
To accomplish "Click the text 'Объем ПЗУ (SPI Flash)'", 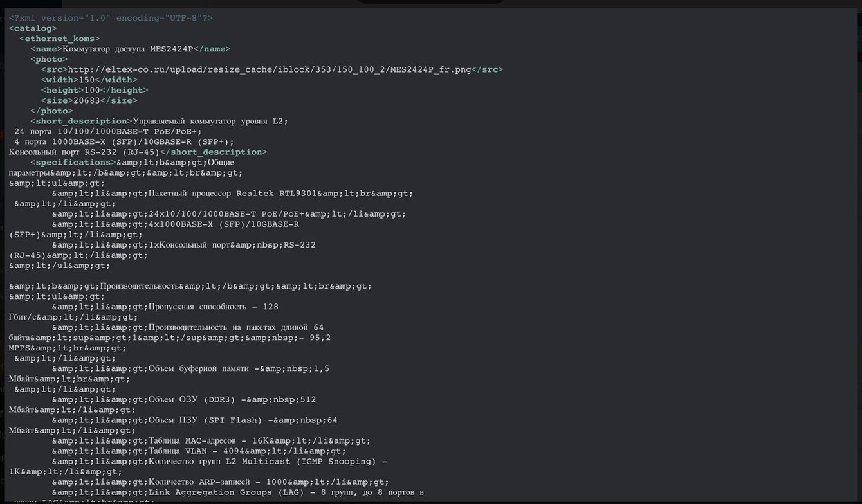I will [x=205, y=420].
